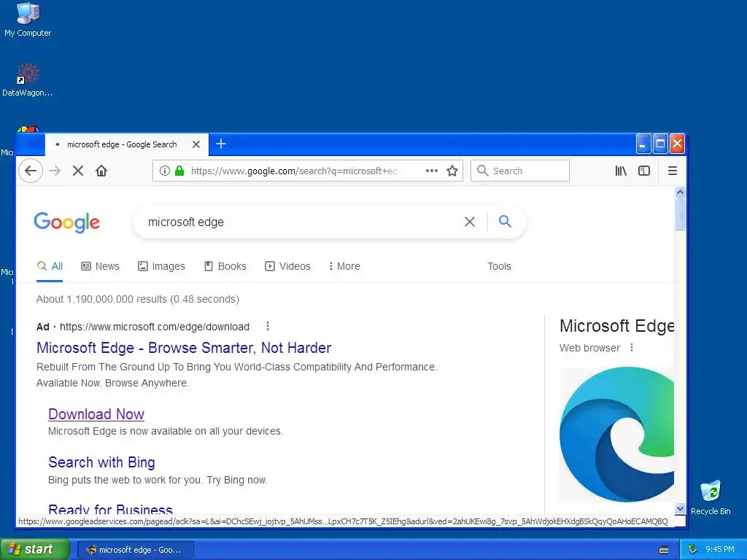Open the Library bookshelf icon

click(x=621, y=171)
